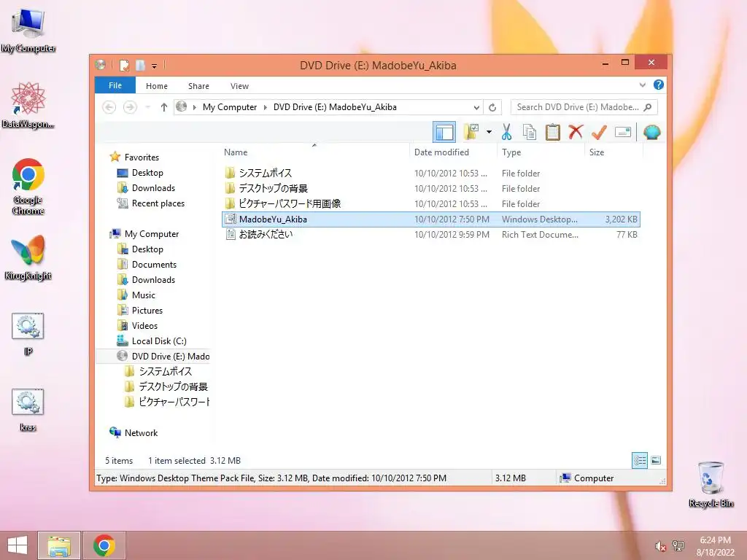Open the Home ribbon tab
Image resolution: width=747 pixels, height=560 pixels.
(157, 86)
